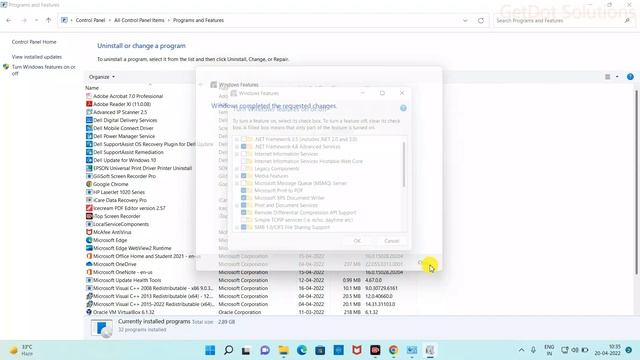Open Chat from the taskbar

(265, 350)
